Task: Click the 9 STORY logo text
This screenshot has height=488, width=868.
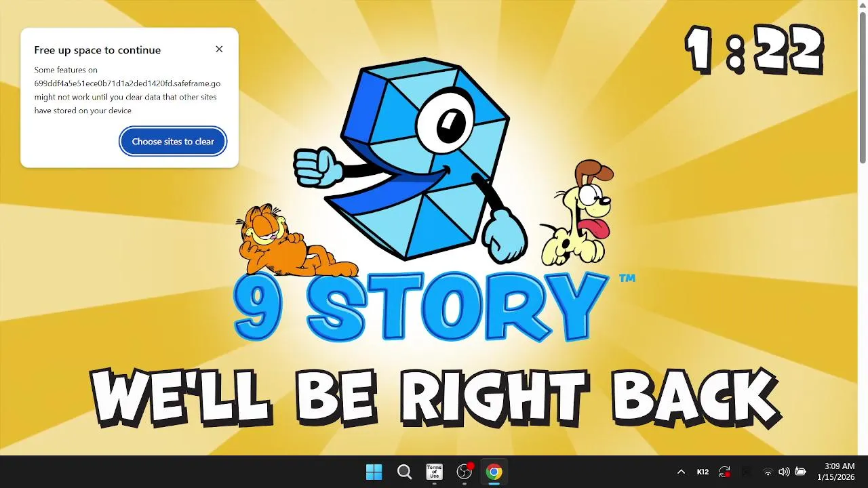Action: click(420, 306)
